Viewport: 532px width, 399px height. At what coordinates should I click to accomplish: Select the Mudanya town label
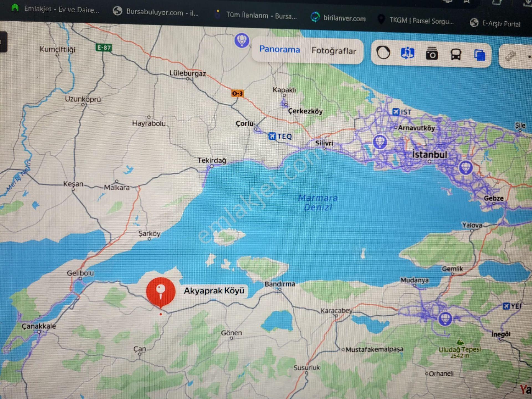415,280
